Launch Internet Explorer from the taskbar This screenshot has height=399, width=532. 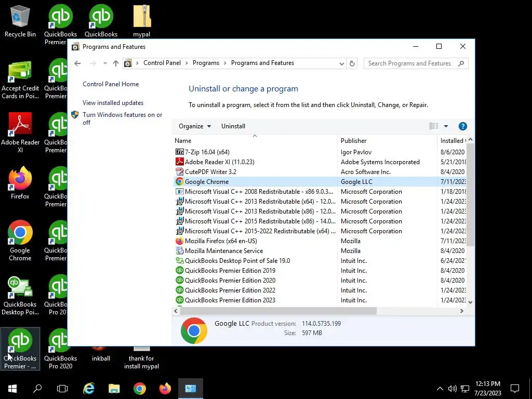[x=89, y=389]
